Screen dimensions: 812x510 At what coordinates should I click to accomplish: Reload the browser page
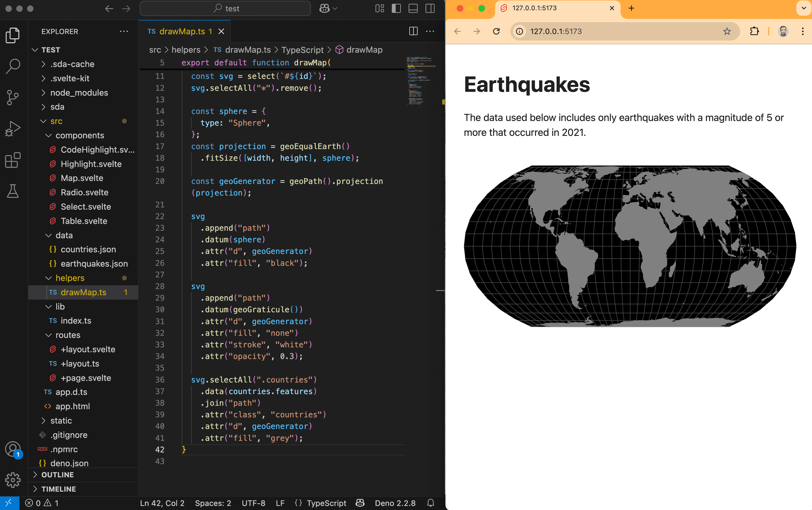[496, 31]
